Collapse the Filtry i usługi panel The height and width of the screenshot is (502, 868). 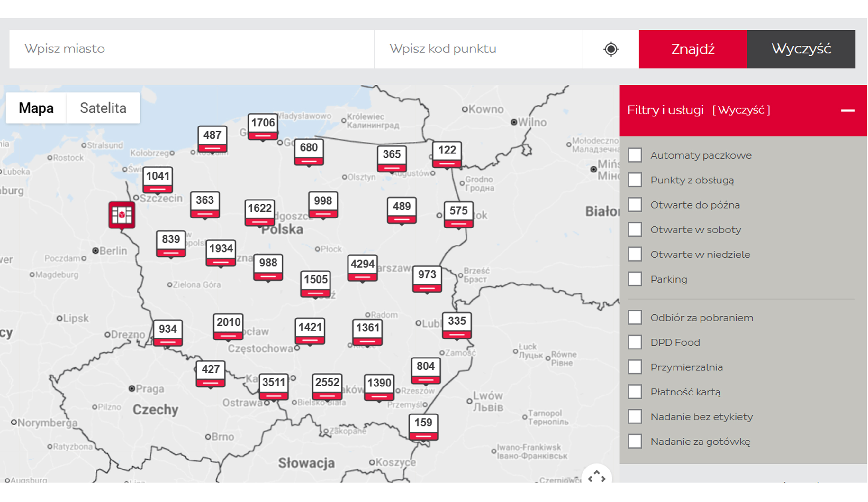click(848, 110)
